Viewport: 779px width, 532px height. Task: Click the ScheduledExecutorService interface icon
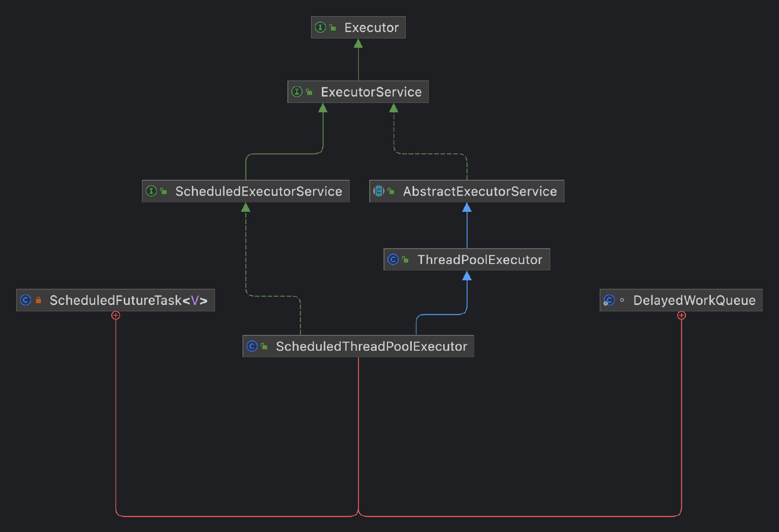point(151,191)
